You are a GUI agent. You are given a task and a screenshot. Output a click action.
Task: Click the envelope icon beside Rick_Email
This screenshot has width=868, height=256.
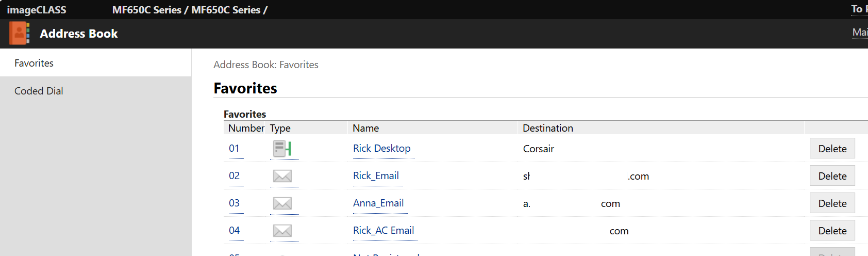point(282,176)
